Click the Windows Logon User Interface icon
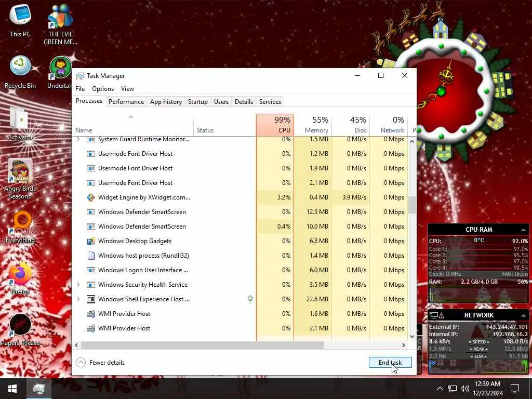532x399 pixels. click(90, 270)
